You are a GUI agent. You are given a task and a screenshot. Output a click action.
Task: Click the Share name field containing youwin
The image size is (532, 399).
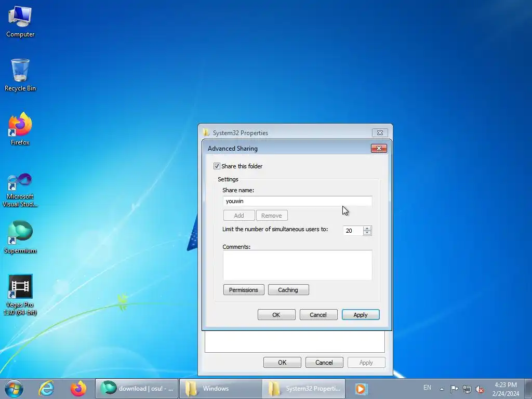coord(298,201)
